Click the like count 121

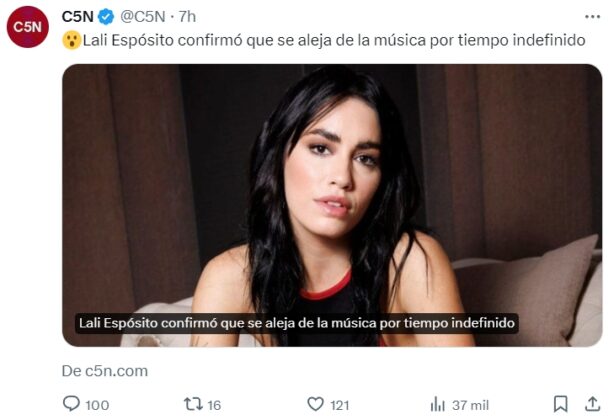click(x=340, y=405)
